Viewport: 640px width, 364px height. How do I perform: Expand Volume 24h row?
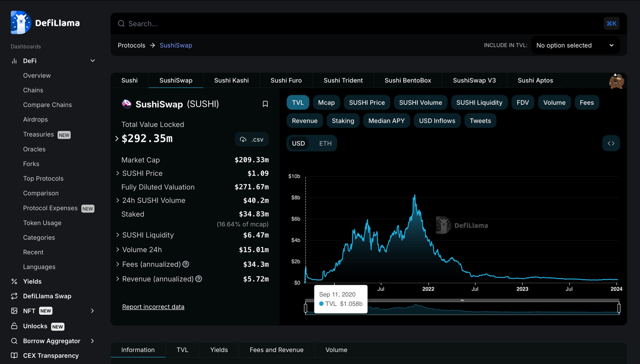pos(118,249)
